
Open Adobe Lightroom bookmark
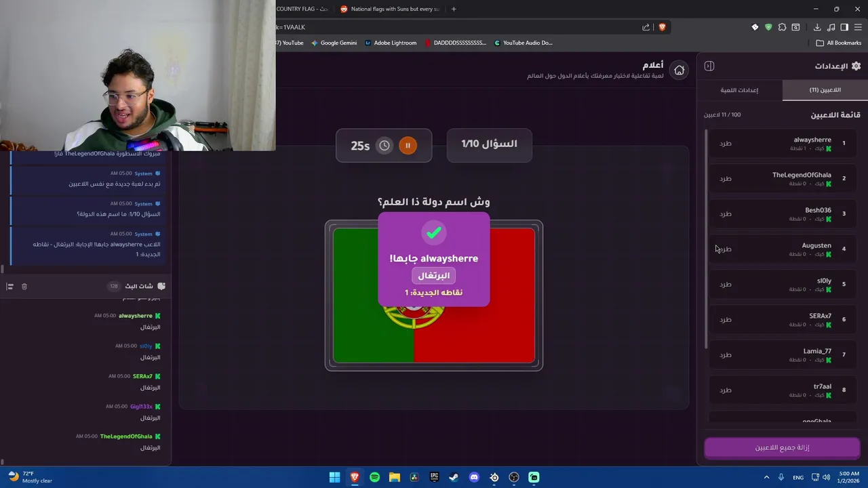pyautogui.click(x=391, y=43)
